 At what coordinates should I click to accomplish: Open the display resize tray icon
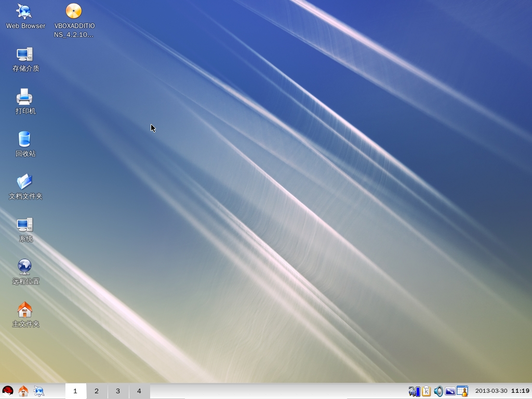click(450, 391)
